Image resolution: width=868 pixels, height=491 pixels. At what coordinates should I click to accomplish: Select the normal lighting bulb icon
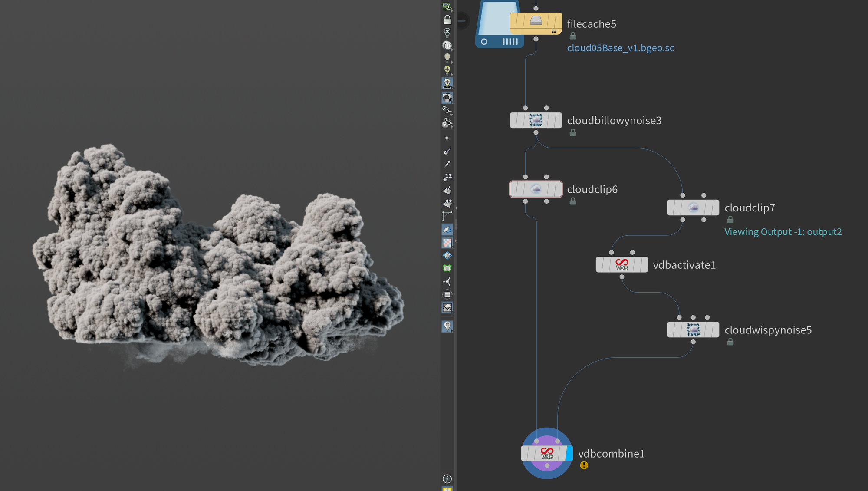pos(447,58)
